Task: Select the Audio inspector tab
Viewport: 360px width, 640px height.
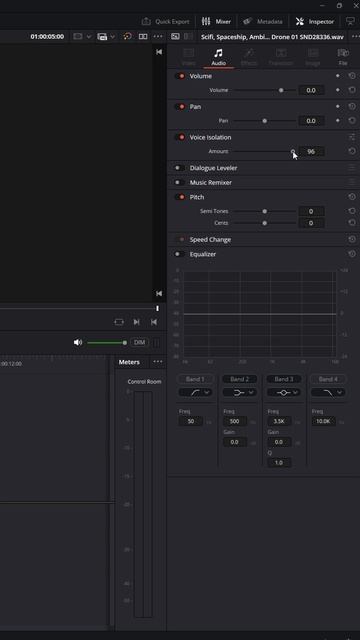Action: tap(219, 57)
